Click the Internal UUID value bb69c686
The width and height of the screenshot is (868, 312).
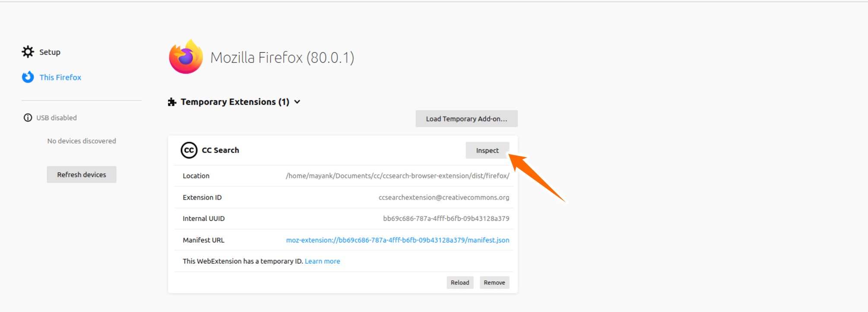pos(446,219)
